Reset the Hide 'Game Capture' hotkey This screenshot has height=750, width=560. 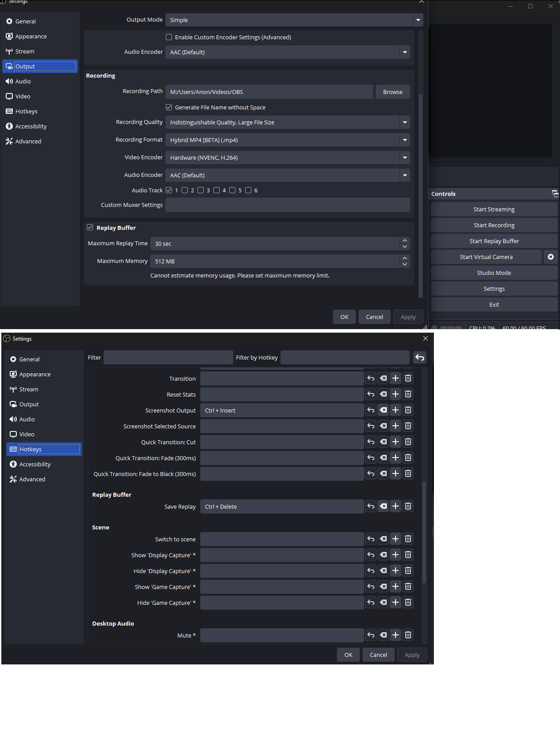coord(371,603)
